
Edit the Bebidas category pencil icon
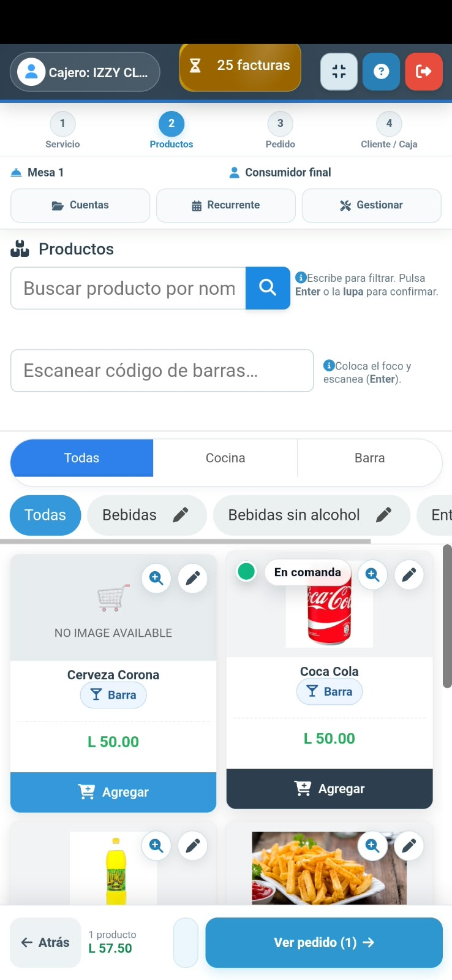click(181, 515)
